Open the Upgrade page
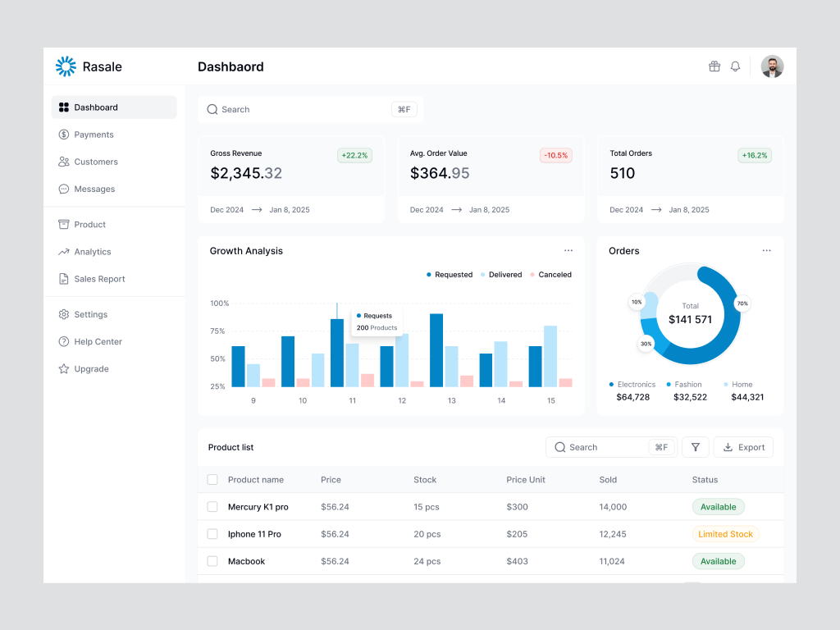The height and width of the screenshot is (630, 840). click(90, 369)
